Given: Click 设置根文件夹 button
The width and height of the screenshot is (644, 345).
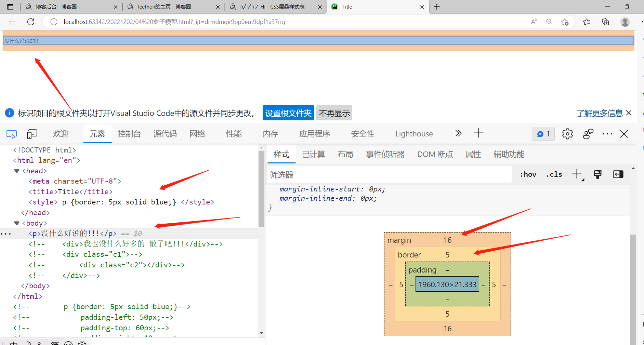Looking at the screenshot, I should (x=288, y=113).
